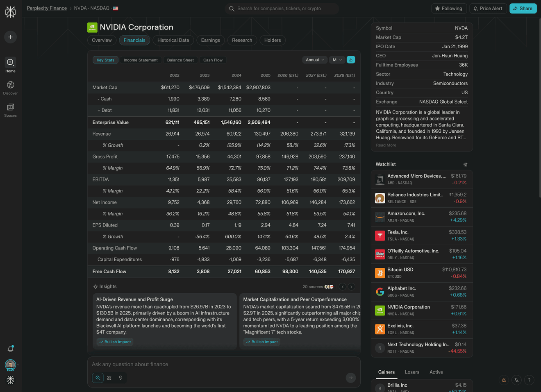This screenshot has width=541, height=392.
Task: Set a Price Alert
Action: 488,8
